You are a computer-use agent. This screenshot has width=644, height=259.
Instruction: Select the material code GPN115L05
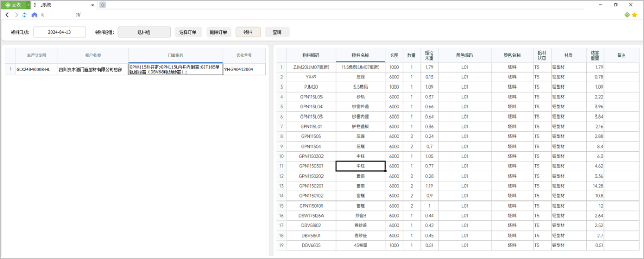pyautogui.click(x=311, y=97)
